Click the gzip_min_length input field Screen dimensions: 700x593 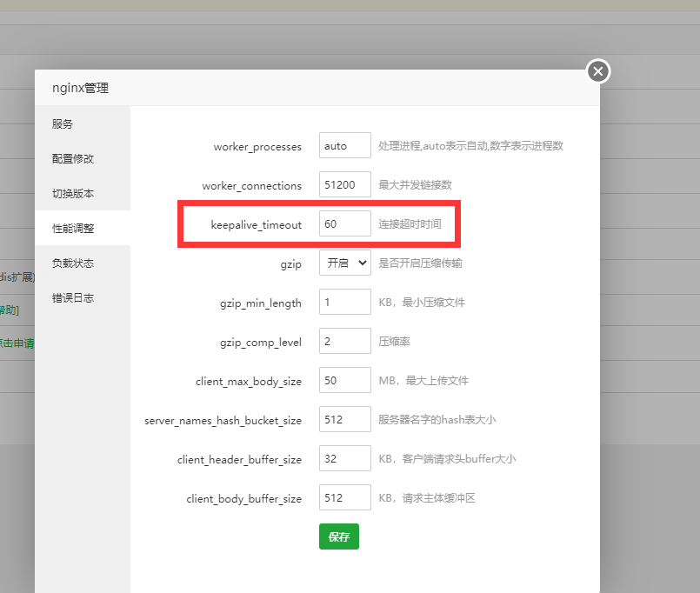(x=345, y=302)
